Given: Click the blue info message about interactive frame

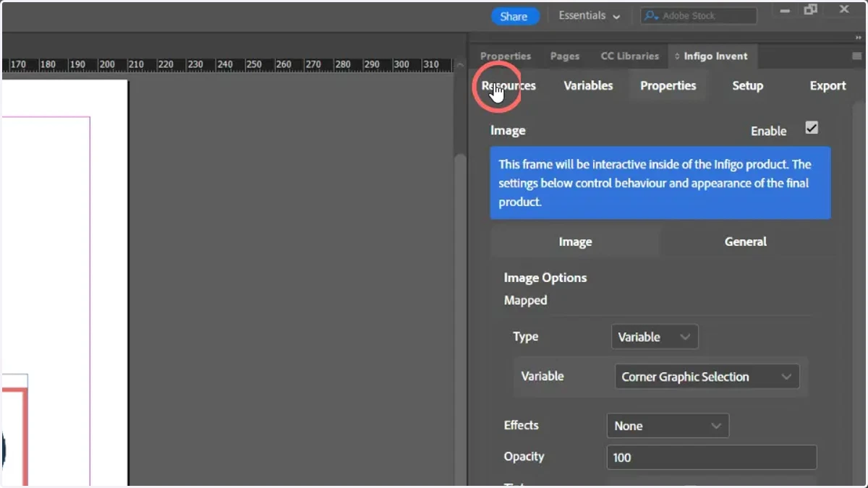Looking at the screenshot, I should pos(660,183).
